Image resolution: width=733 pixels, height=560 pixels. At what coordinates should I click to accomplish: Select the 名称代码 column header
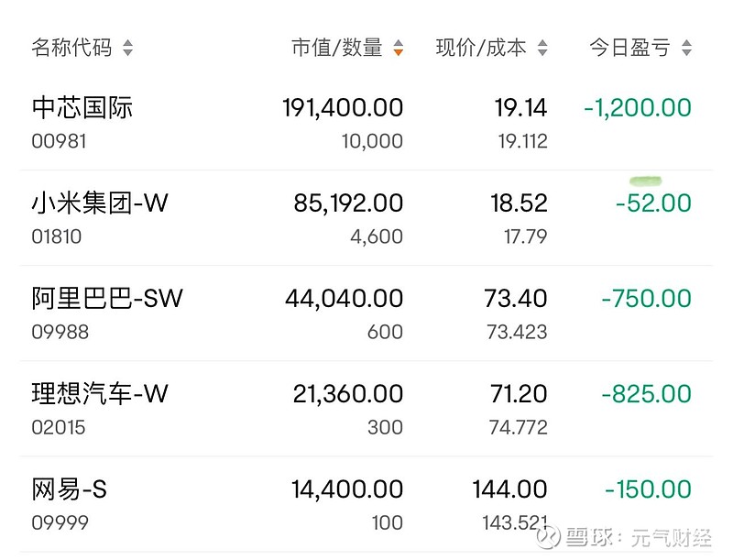pos(73,47)
